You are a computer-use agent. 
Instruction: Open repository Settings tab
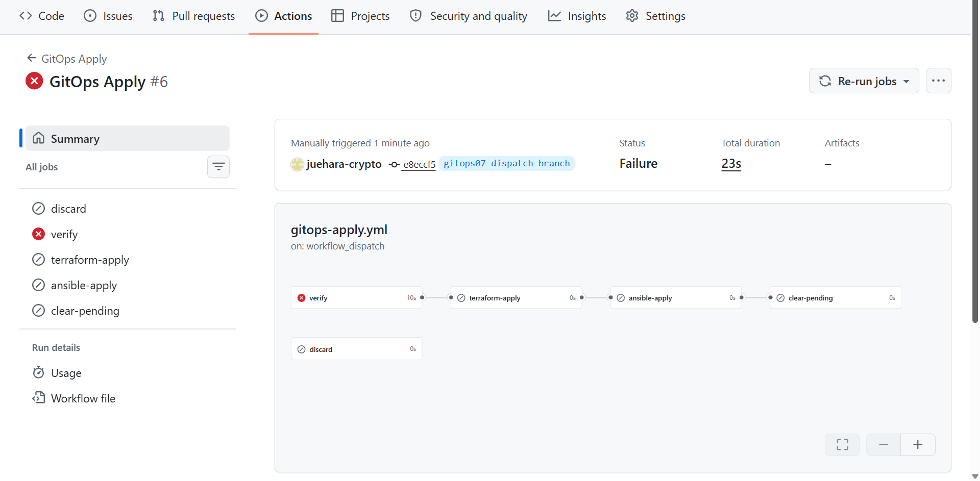tap(656, 16)
